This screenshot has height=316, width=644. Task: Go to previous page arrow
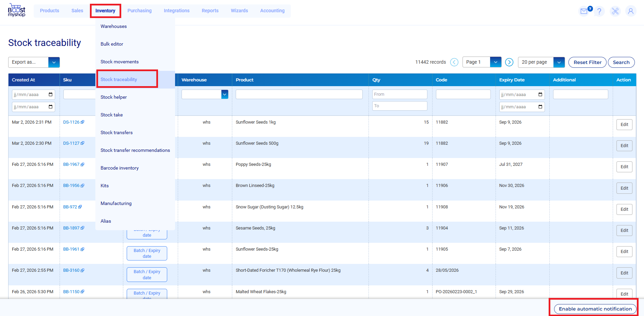[x=454, y=62]
